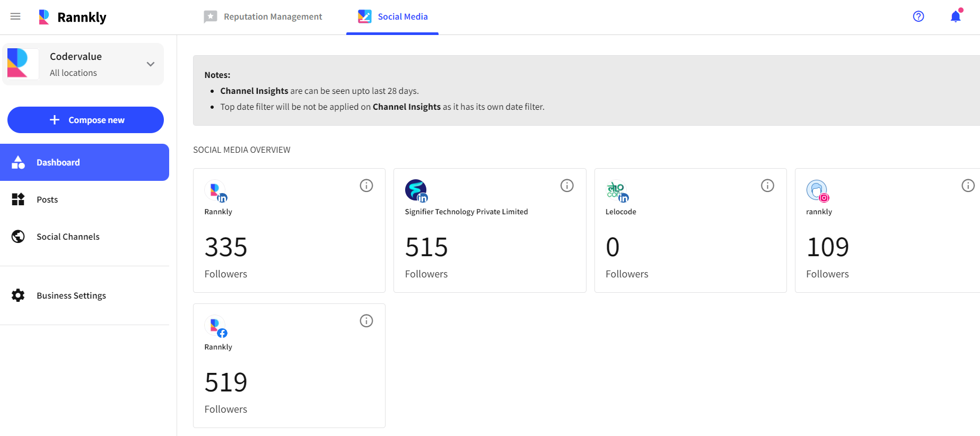Image resolution: width=980 pixels, height=436 pixels.
Task: Switch to the Reputation Management tab
Action: [x=263, y=16]
